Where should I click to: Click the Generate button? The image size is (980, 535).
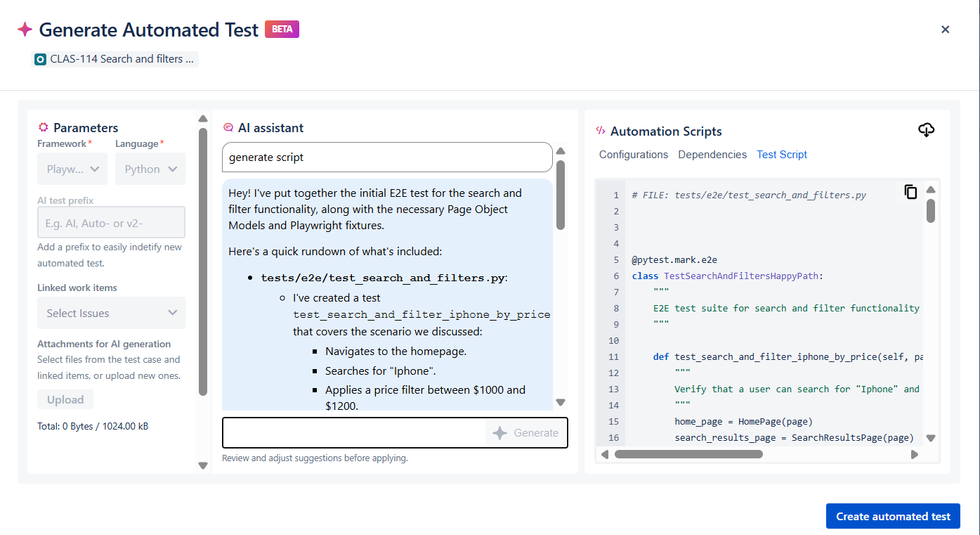[525, 433]
